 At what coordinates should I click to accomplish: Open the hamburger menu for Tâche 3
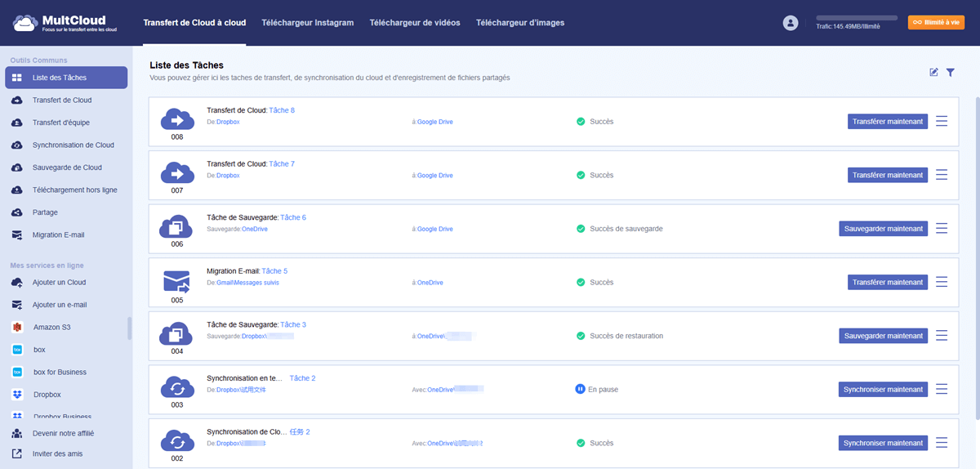tap(942, 336)
